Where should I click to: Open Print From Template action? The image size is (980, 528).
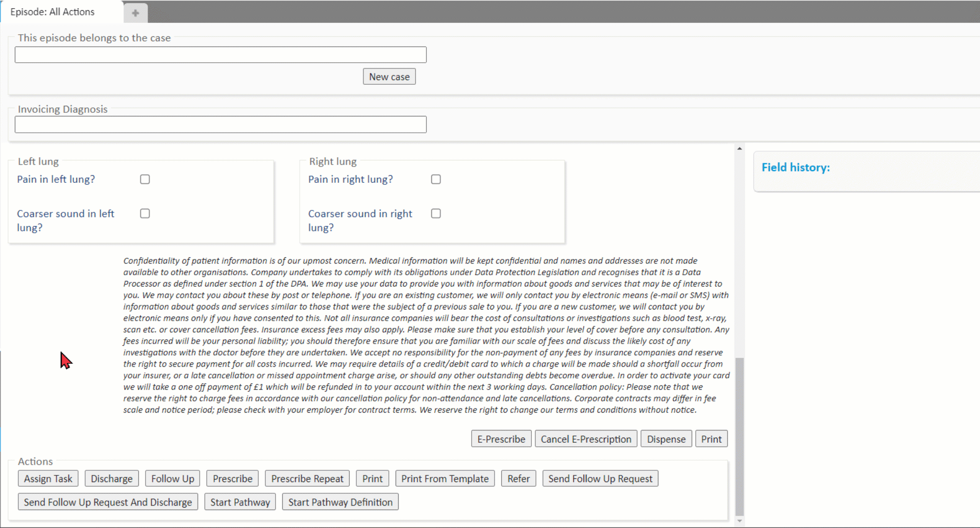coord(445,478)
